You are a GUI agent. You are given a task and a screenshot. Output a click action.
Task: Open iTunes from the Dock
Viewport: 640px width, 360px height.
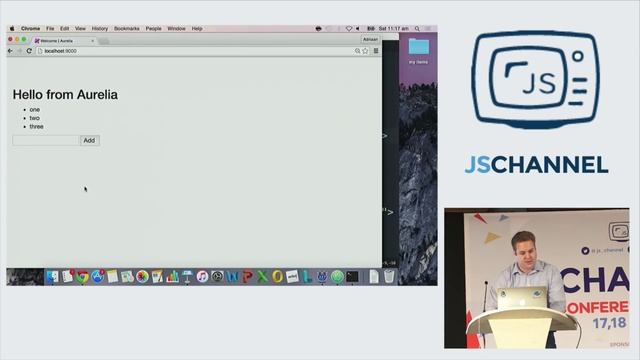[x=202, y=277]
